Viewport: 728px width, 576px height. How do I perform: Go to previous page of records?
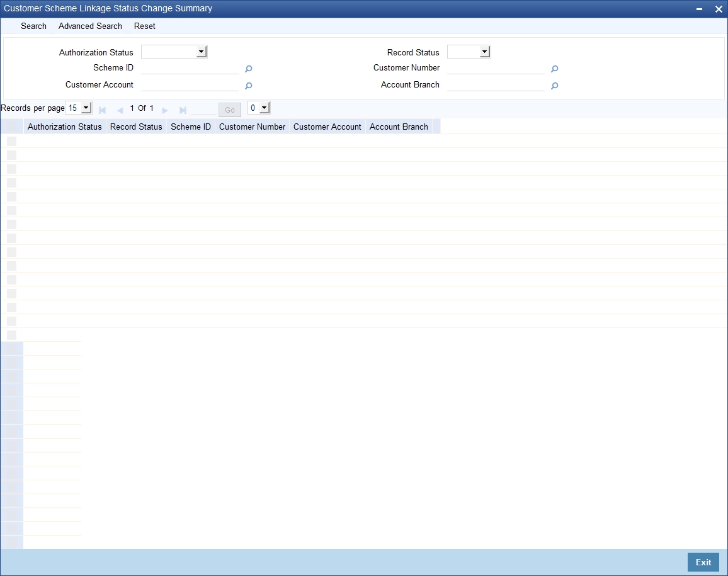click(x=120, y=110)
